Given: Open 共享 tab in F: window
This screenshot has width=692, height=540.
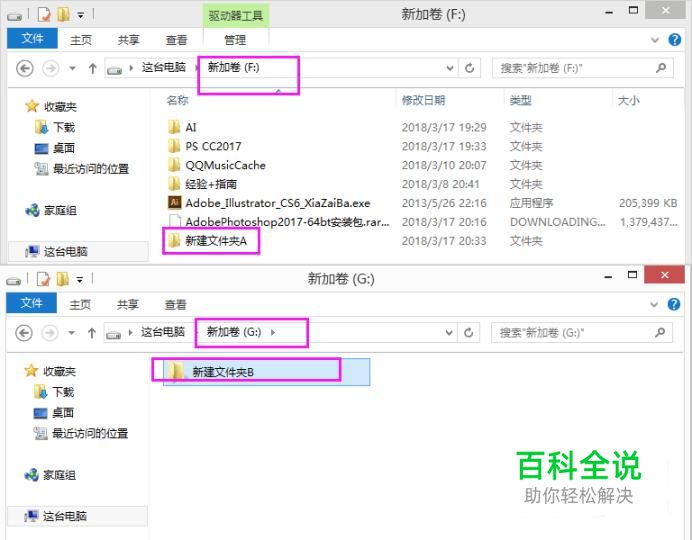Looking at the screenshot, I should pos(128,40).
